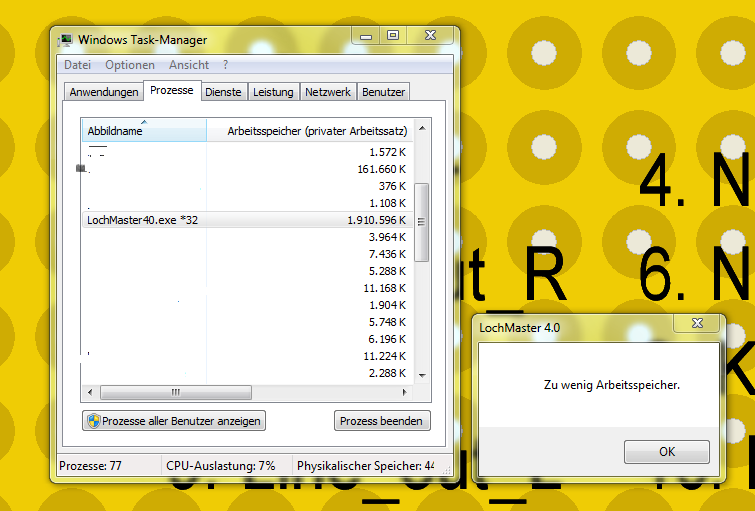Click the horizontal scroll right arrow
Viewport: 755px width, 511px height.
(x=404, y=392)
